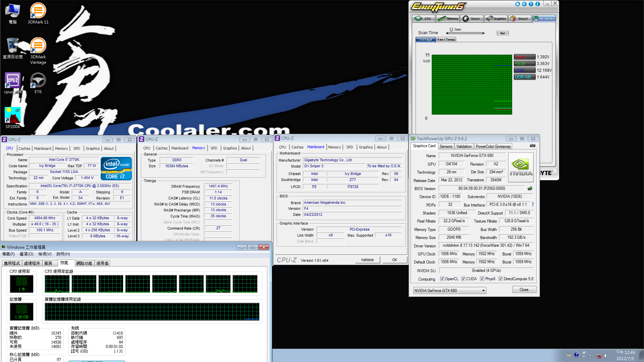
Task: Click the Set button for Scan Time
Action: (502, 33)
